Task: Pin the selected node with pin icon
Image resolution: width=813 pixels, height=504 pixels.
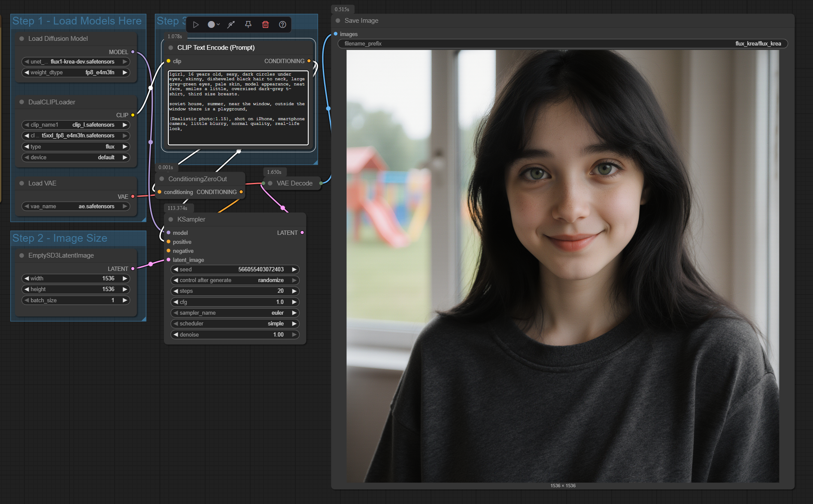Action: click(x=248, y=24)
